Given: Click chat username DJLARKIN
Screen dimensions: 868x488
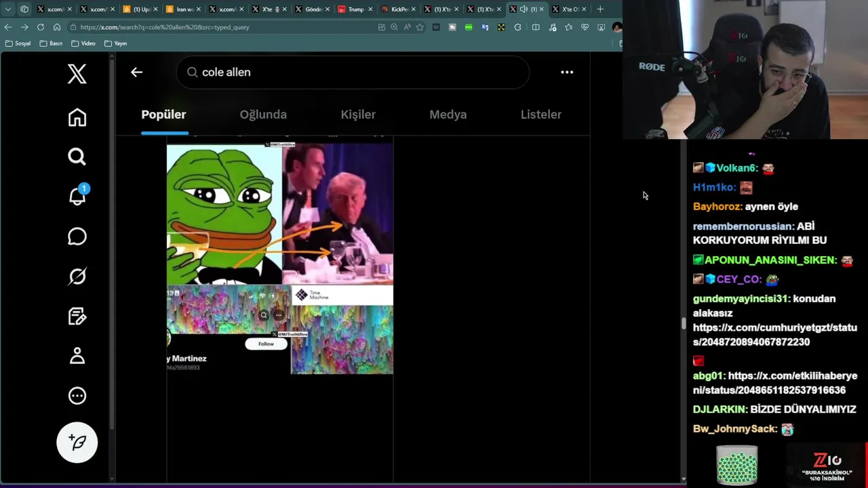Looking at the screenshot, I should click(x=720, y=409).
